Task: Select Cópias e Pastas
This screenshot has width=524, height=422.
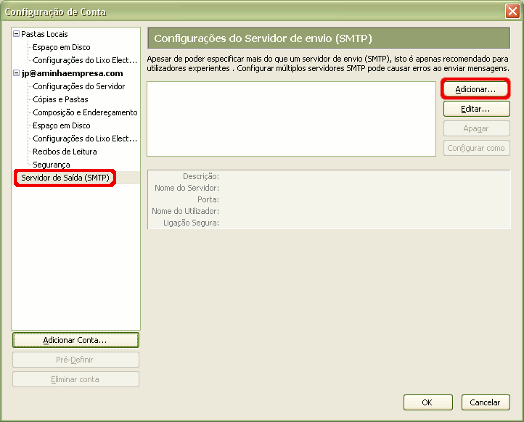Action: [x=60, y=99]
